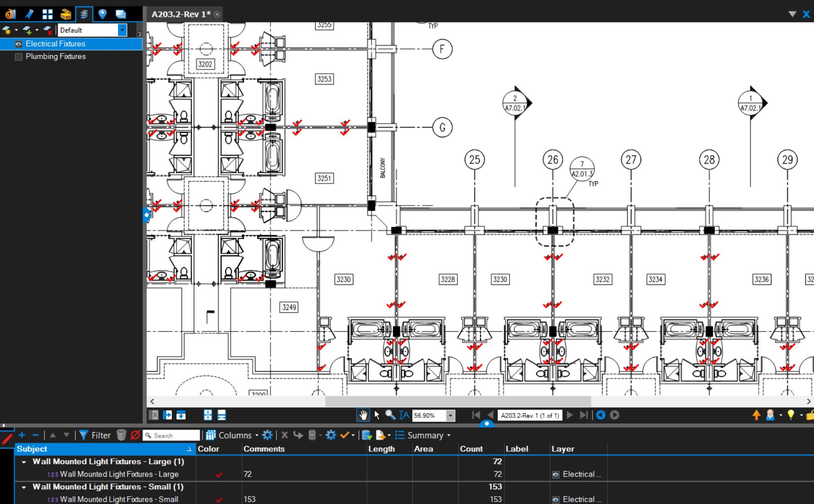Click the Previous View blue arrow
Viewport: 814px width, 504px height.
click(601, 415)
